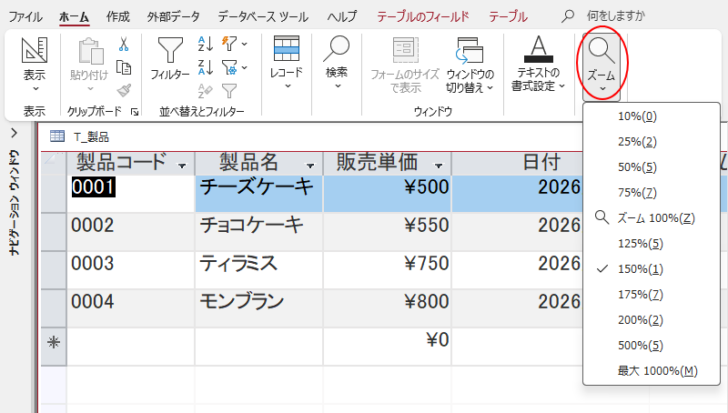Image resolution: width=728 pixels, height=413 pixels.
Task: Click テキストの書式設定 icon
Action: pos(538,49)
